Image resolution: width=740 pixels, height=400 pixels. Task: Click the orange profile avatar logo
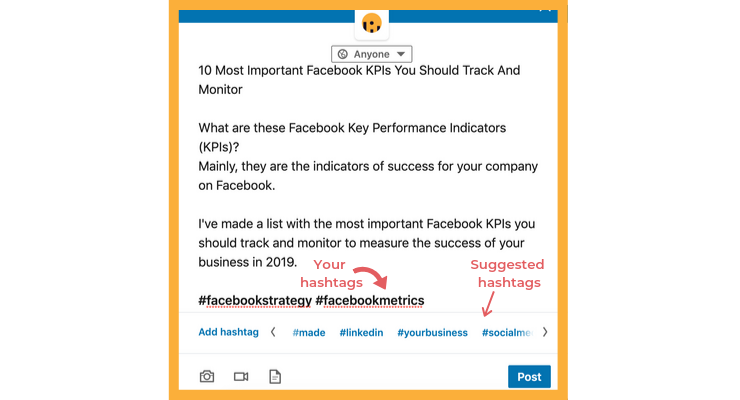tap(372, 23)
